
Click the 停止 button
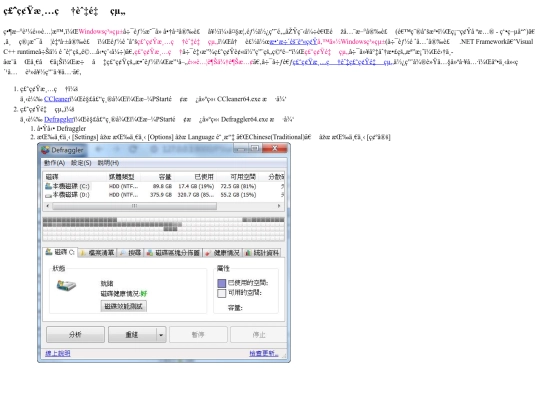click(259, 334)
